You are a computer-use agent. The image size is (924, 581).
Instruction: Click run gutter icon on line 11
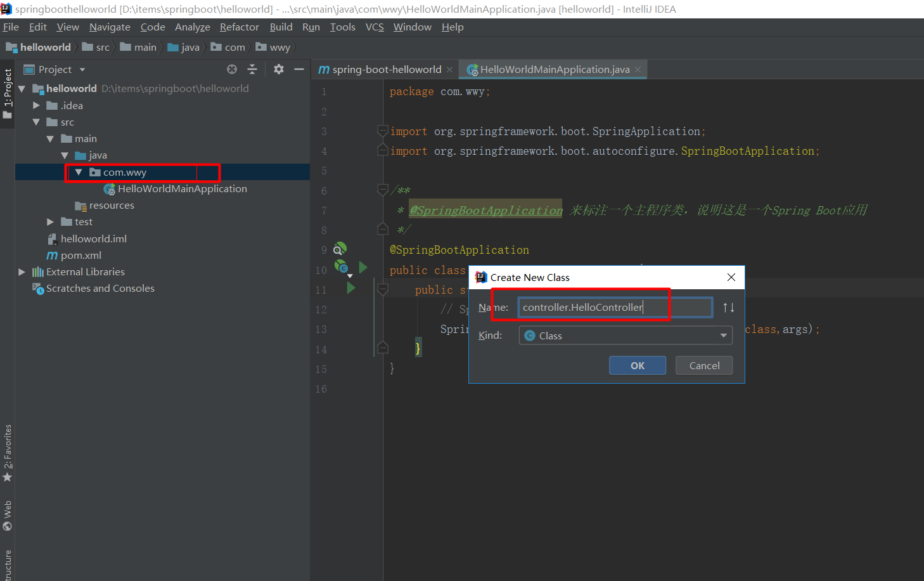351,288
